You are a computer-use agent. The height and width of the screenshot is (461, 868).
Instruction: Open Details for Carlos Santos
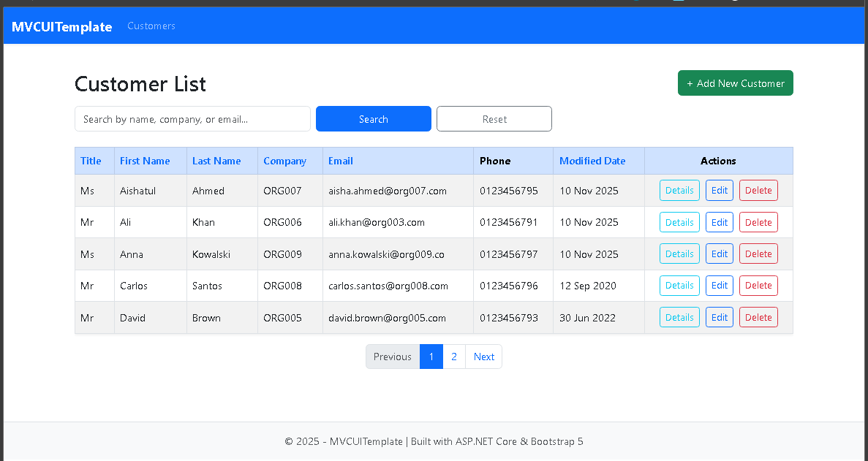click(x=679, y=286)
